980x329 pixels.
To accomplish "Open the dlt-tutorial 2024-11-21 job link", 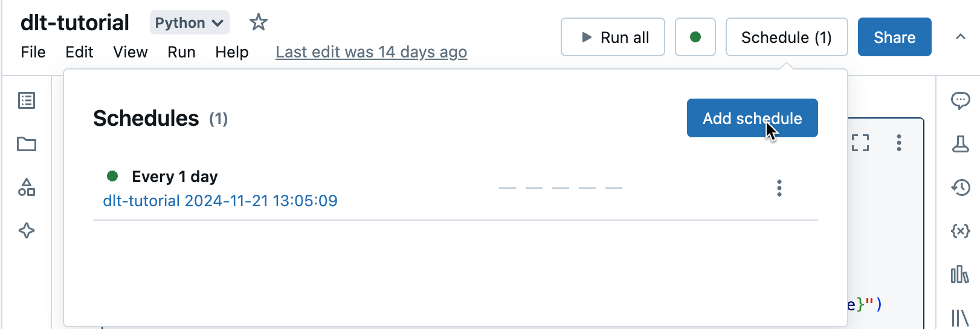I will tap(220, 201).
